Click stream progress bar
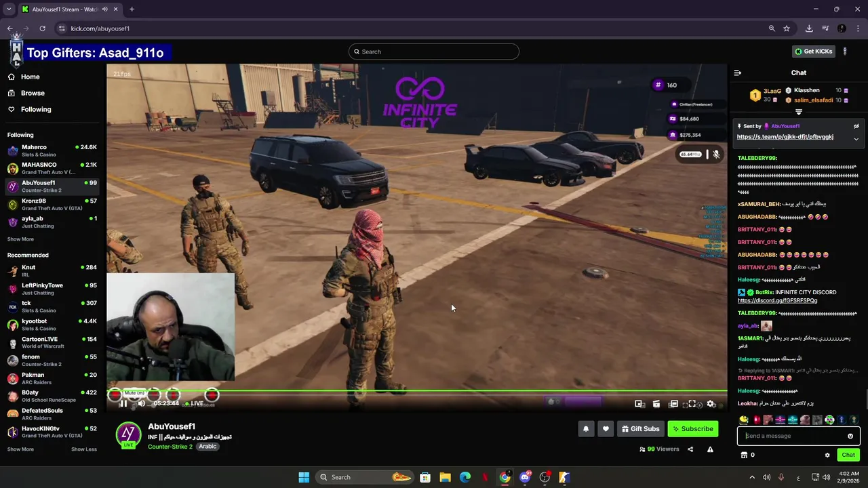868x488 pixels. (x=416, y=391)
